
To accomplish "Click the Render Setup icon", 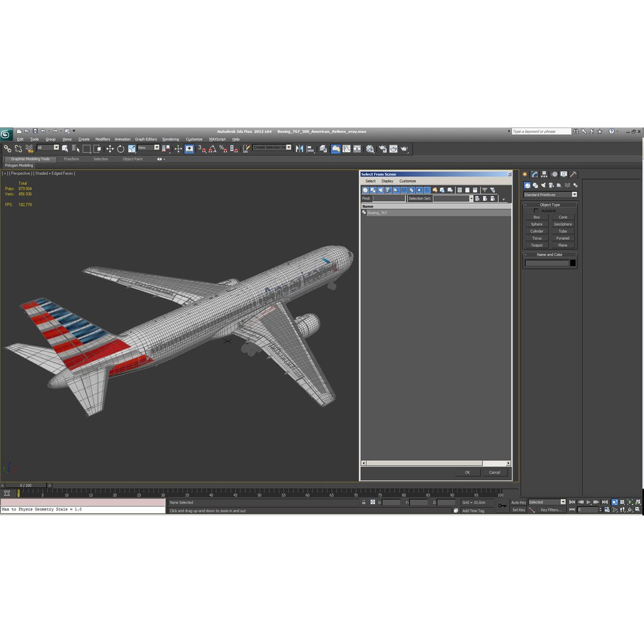I will coord(382,148).
